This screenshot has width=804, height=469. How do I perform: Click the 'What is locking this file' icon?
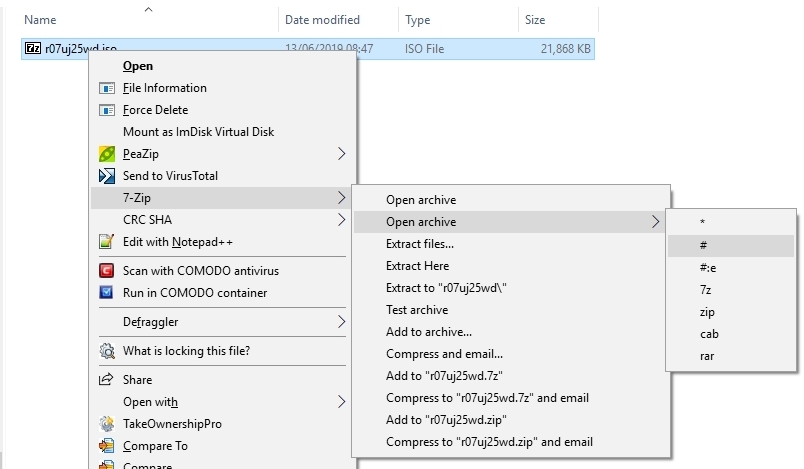[107, 351]
